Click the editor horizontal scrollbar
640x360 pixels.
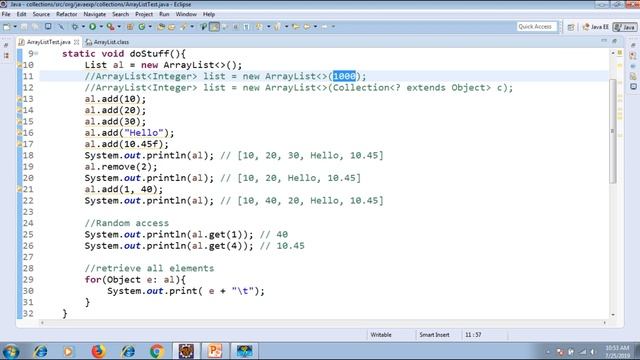(x=322, y=323)
